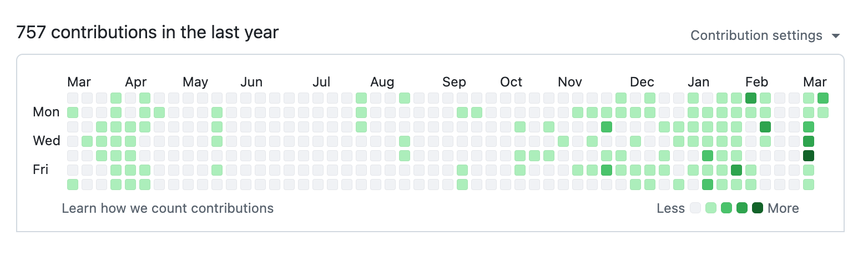
Task: Click the 'Mon' weekday row label
Action: 46,112
